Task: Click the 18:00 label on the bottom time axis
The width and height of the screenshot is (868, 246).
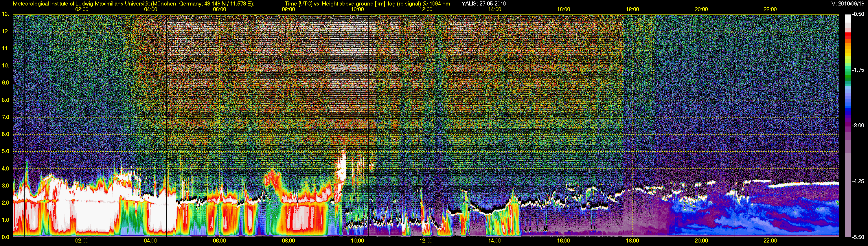Action: (632, 241)
